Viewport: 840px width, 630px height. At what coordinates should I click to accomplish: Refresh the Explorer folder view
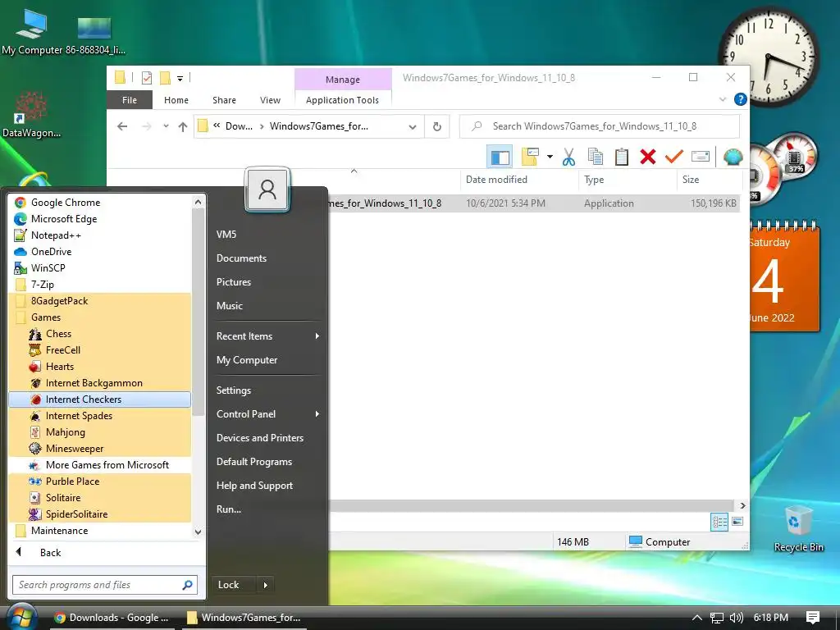[437, 127]
